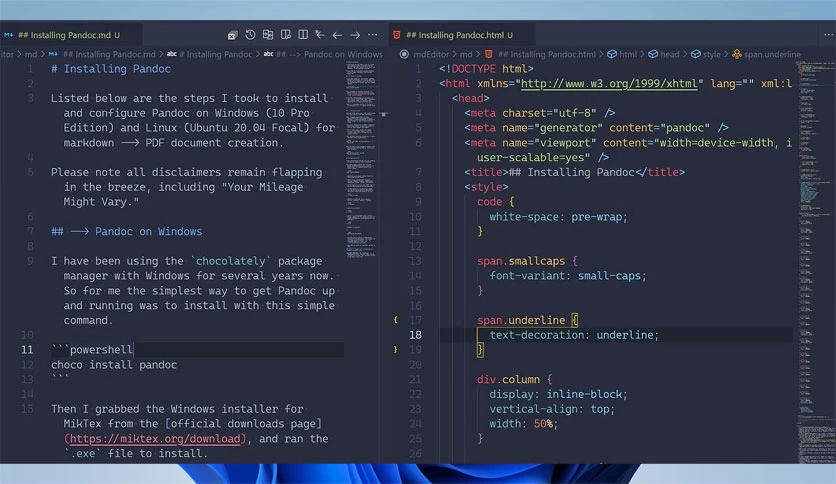Click the meta charset="utf-8" line
The image size is (836, 484).
pyautogui.click(x=540, y=113)
